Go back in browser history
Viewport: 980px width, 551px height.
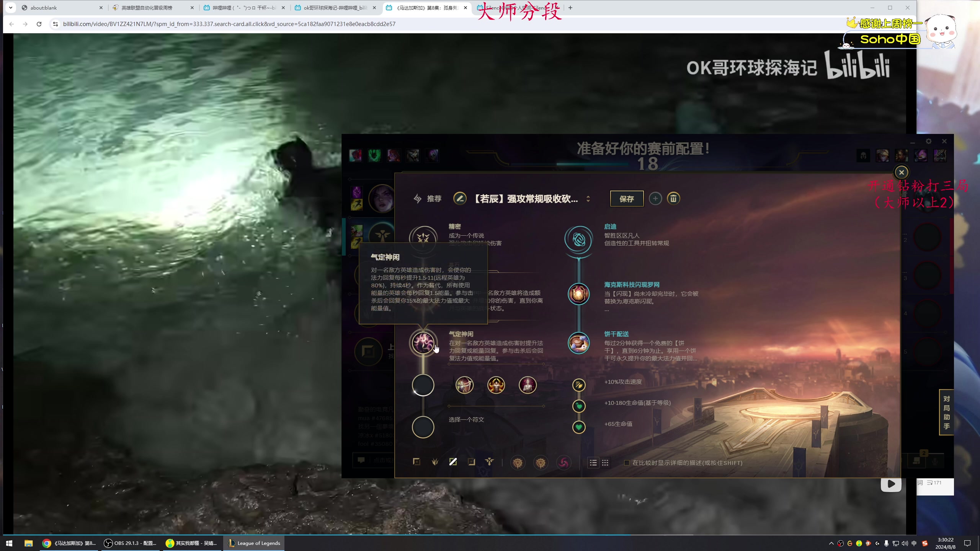[x=11, y=24]
